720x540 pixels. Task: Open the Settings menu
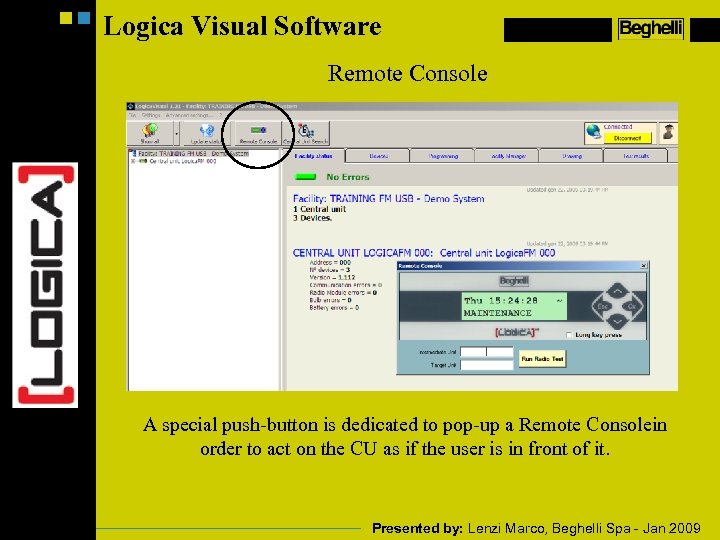point(151,115)
